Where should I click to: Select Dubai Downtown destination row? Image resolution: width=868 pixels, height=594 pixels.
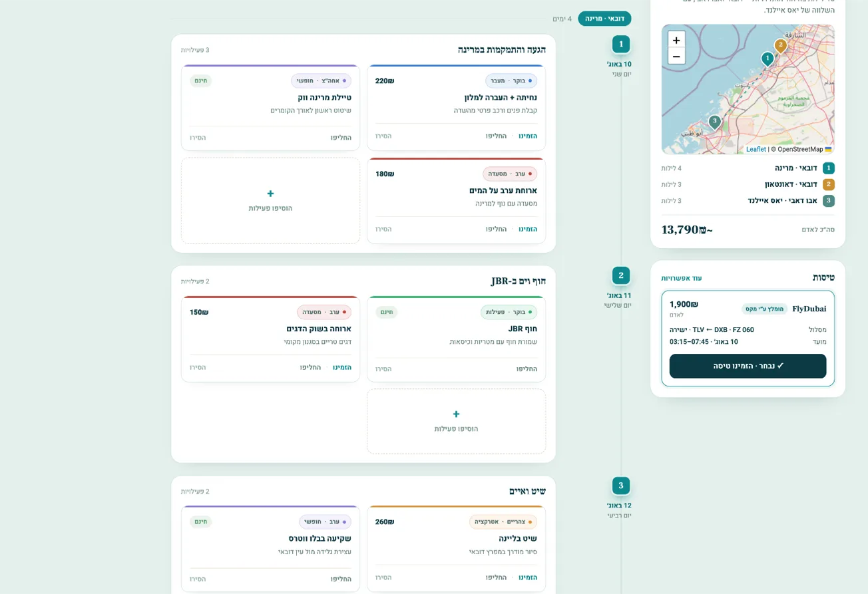point(748,184)
